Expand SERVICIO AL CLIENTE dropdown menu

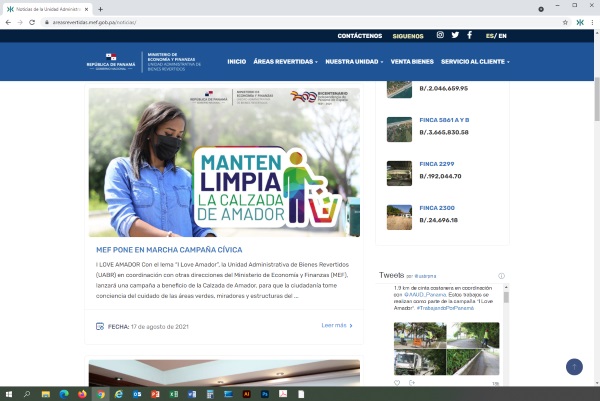475,61
